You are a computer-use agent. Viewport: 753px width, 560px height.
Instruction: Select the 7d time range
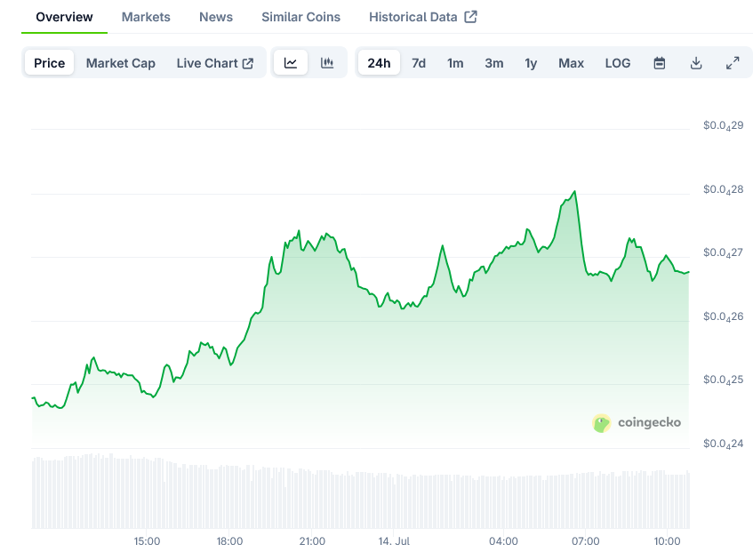point(419,63)
